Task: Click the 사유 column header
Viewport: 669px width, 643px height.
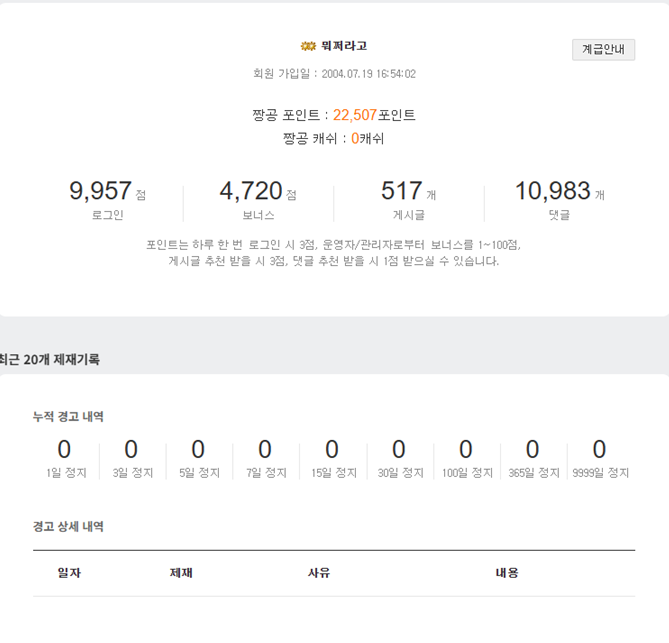Action: (319, 573)
